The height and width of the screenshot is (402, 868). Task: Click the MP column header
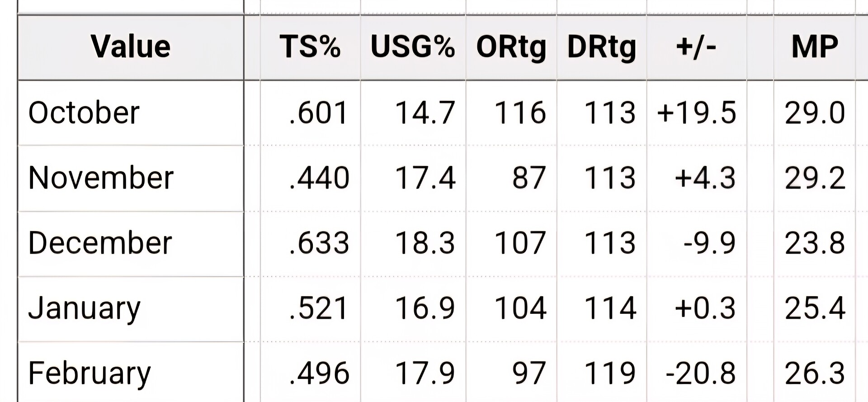[815, 47]
